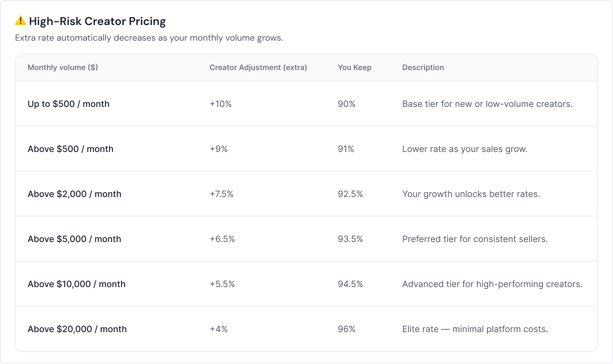Click the Up to $500 / month row label
This screenshot has height=364, width=613.
coord(68,104)
